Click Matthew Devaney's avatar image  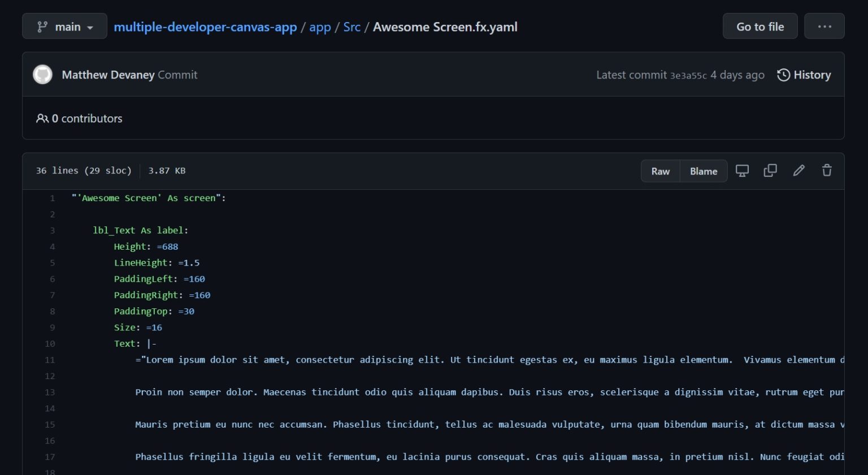pyautogui.click(x=42, y=74)
